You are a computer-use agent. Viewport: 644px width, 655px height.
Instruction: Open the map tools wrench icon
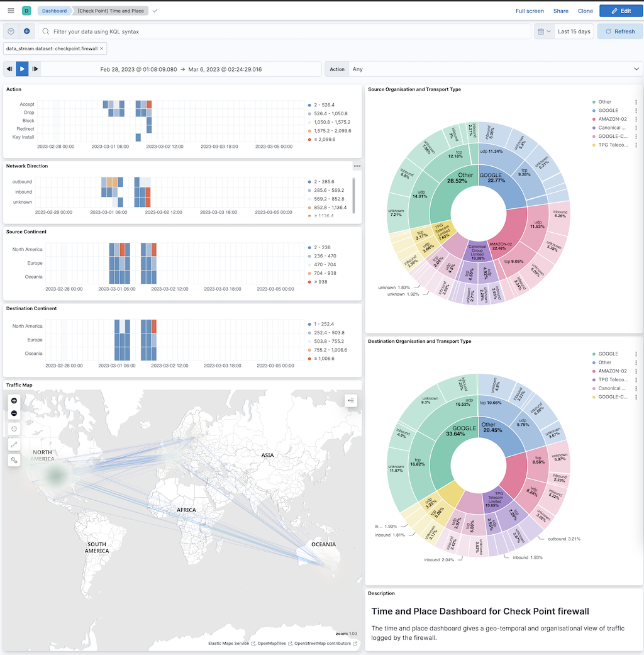pyautogui.click(x=14, y=460)
